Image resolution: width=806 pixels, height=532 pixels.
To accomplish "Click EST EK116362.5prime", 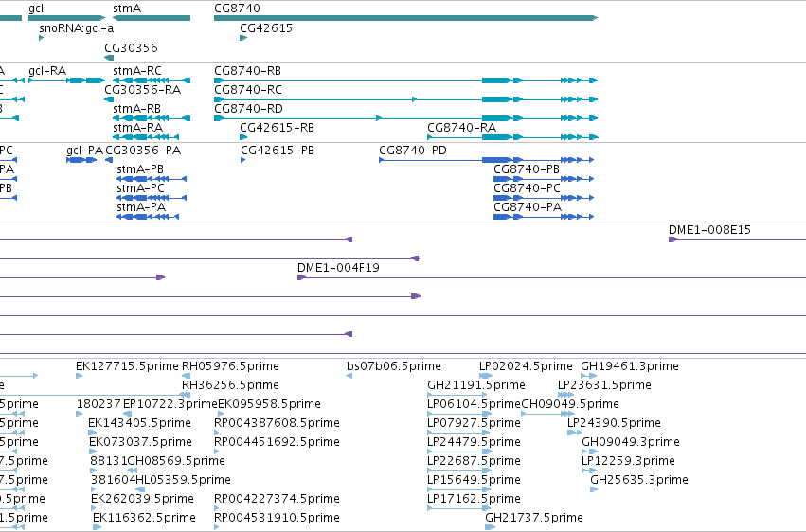I will 145,518.
